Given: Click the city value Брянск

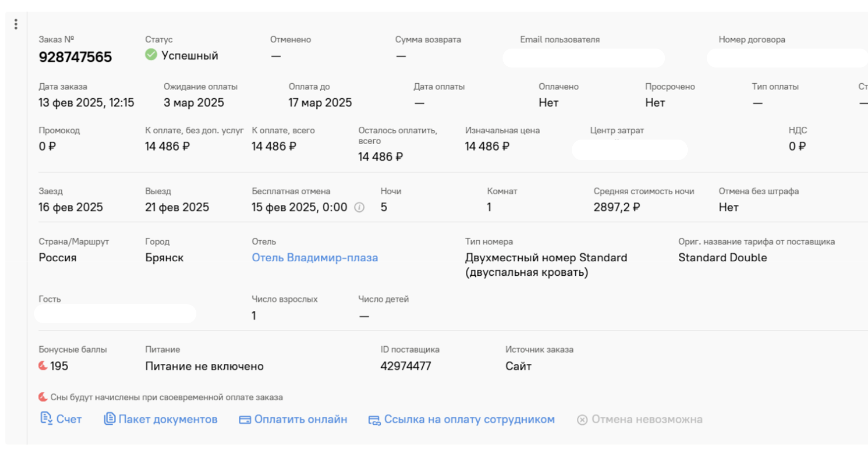Looking at the screenshot, I should tap(164, 258).
